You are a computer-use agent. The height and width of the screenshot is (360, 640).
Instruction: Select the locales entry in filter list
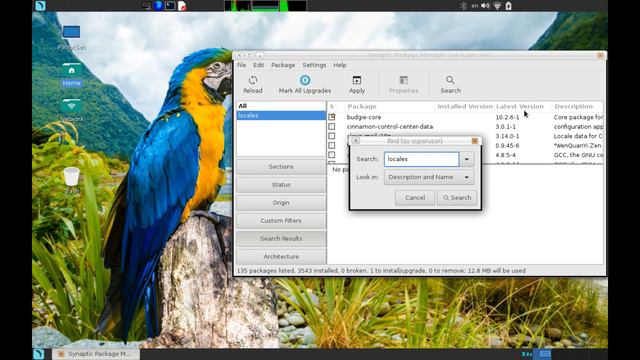(x=281, y=116)
